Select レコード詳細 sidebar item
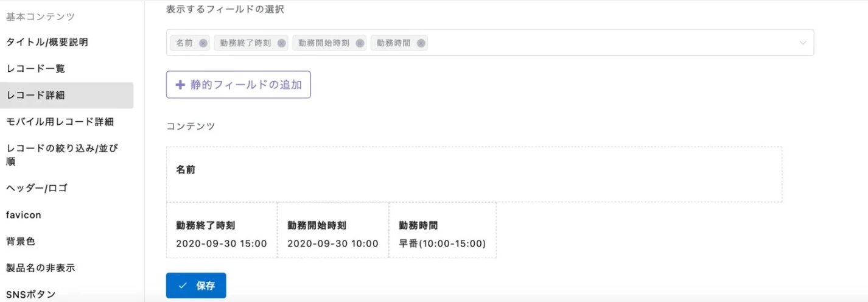The width and height of the screenshot is (868, 302). [x=35, y=95]
